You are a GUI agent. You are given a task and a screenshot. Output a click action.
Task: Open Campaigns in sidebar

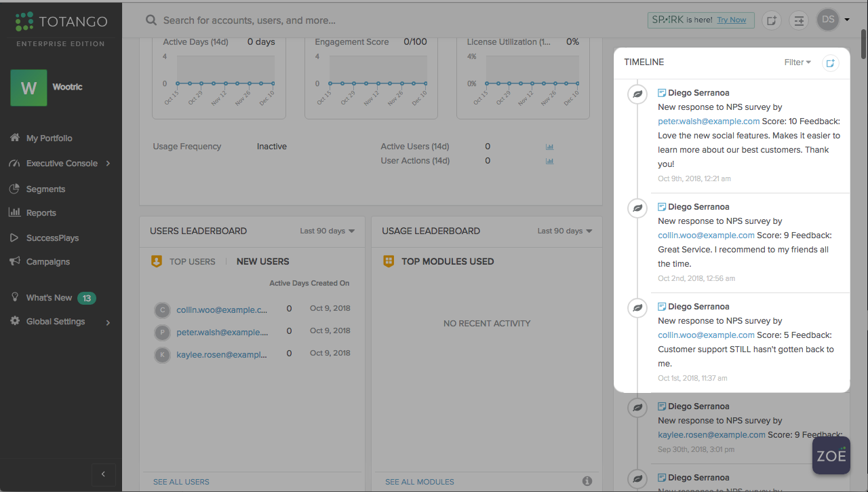[47, 262]
